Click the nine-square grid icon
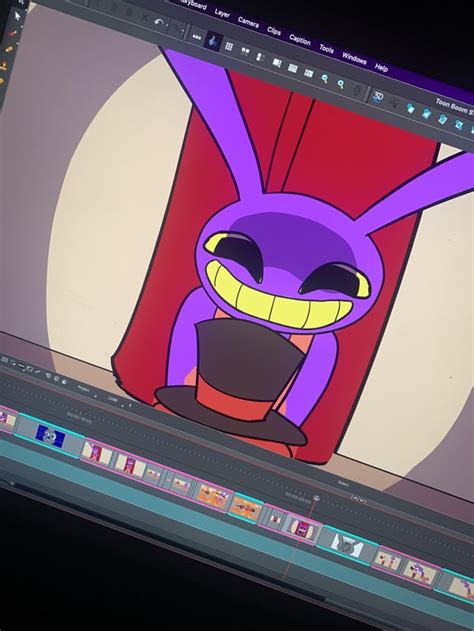This screenshot has width=474, height=631. coord(229,46)
